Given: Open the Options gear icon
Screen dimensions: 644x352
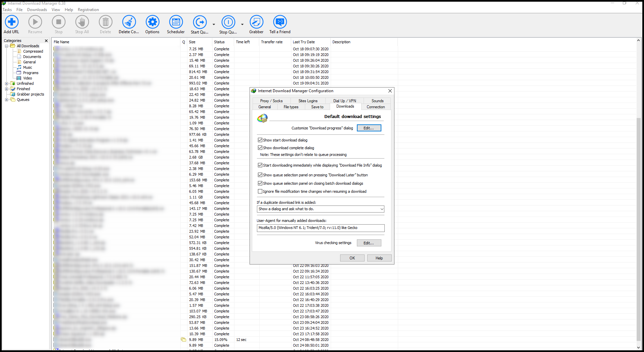Looking at the screenshot, I should 152,22.
